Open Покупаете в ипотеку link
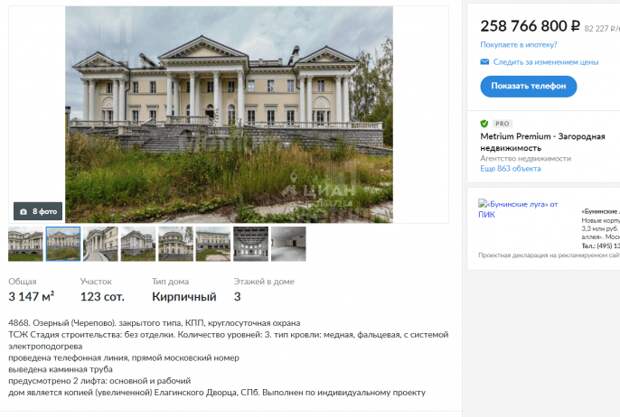Image resolution: width=620 pixels, height=417 pixels. (x=518, y=44)
